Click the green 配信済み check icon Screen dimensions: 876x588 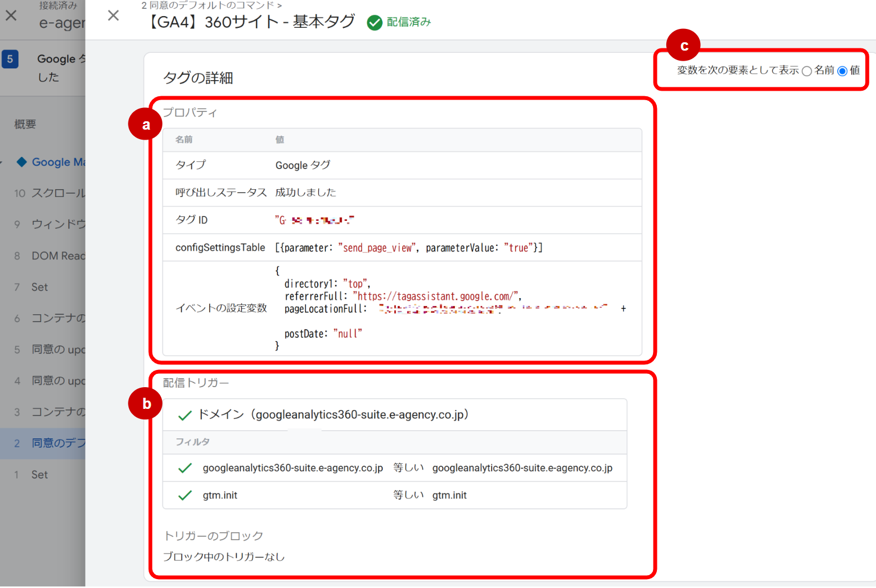(x=374, y=23)
